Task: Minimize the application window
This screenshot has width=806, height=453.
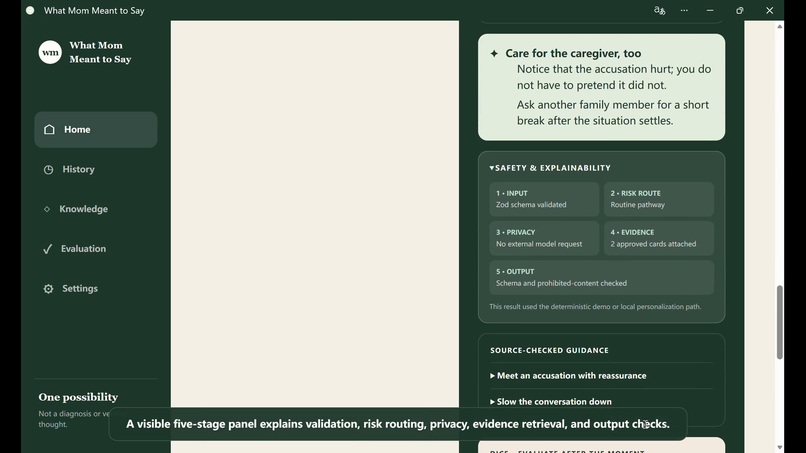Action: pos(710,10)
